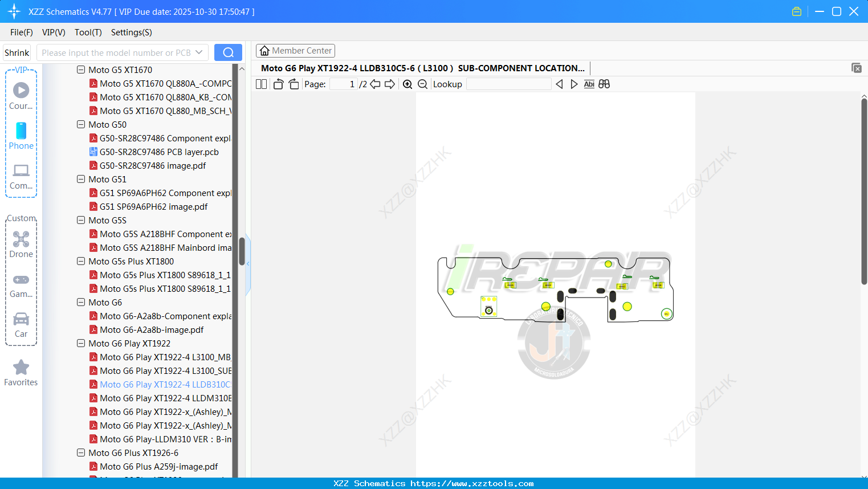Open the Courses sidebar item
The image size is (868, 489).
(21, 96)
